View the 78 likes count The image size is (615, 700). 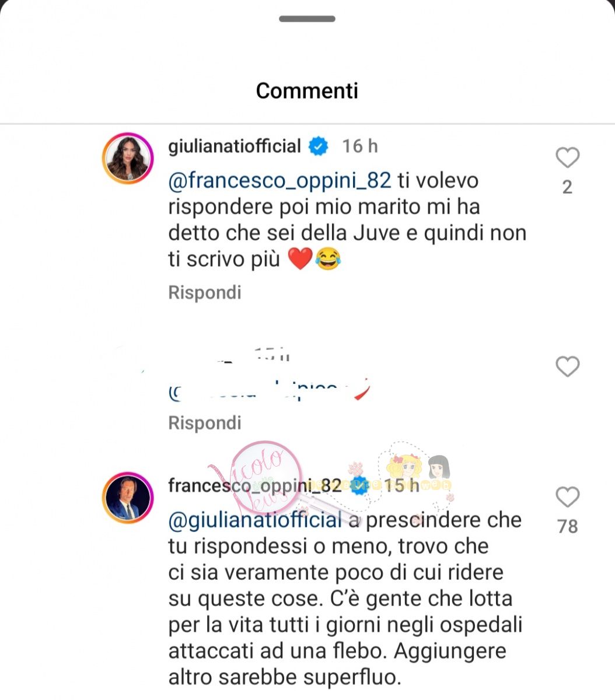567,527
